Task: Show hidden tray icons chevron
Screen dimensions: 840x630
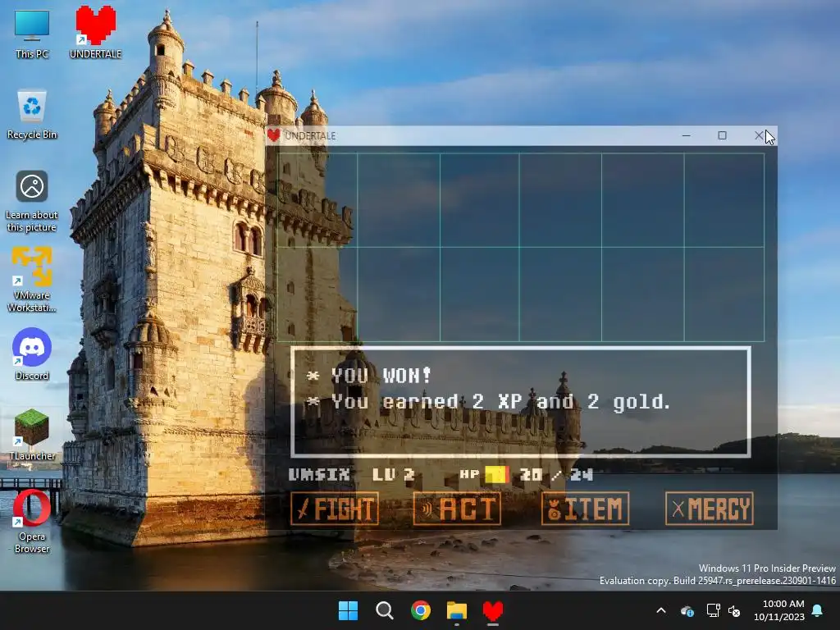Action: pos(661,610)
